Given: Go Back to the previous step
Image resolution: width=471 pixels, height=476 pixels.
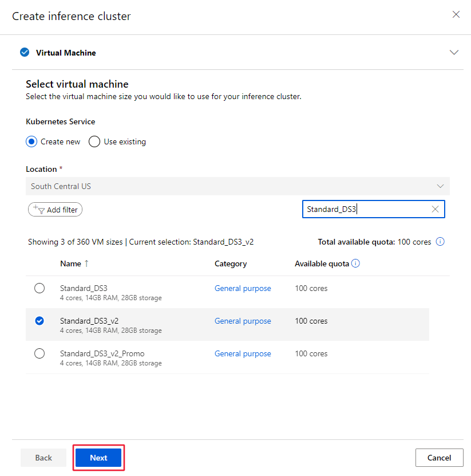Looking at the screenshot, I should click(43, 457).
